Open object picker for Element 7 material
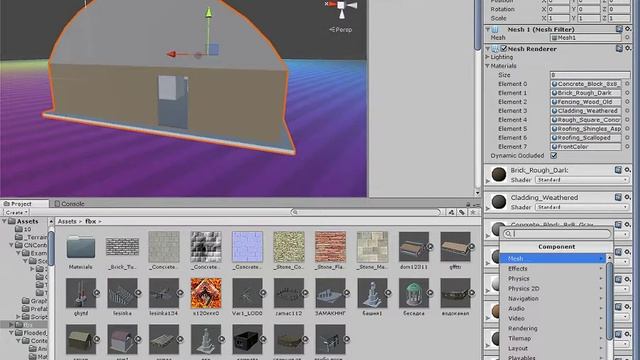 (x=627, y=147)
